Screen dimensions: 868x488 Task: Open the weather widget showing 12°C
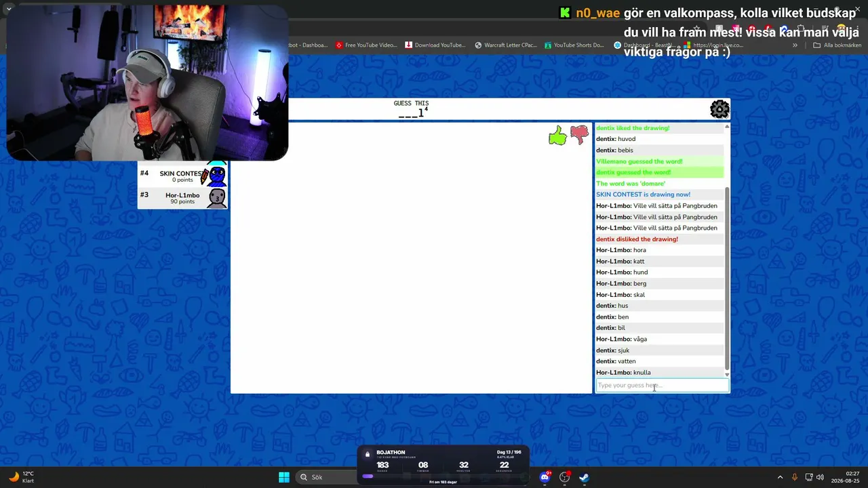[20, 477]
